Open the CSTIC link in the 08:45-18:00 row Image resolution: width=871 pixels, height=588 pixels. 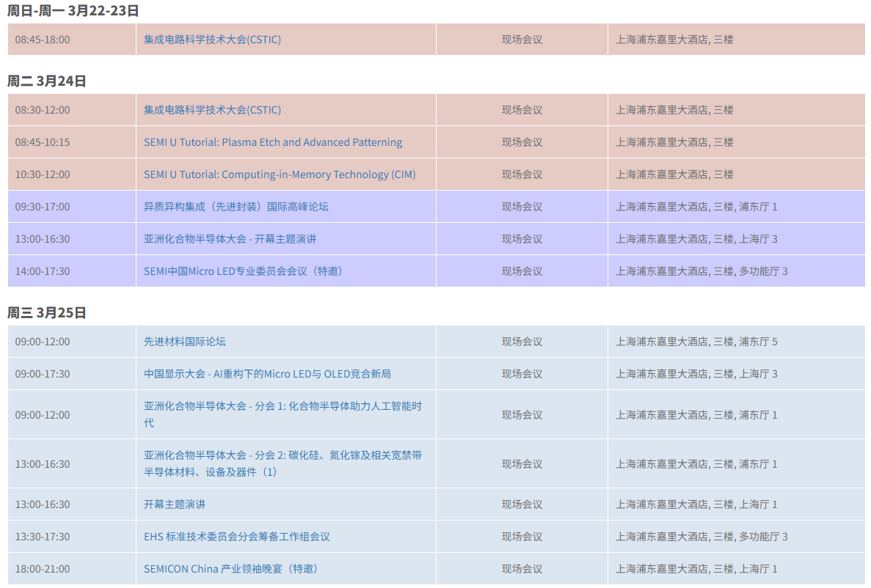(x=212, y=40)
